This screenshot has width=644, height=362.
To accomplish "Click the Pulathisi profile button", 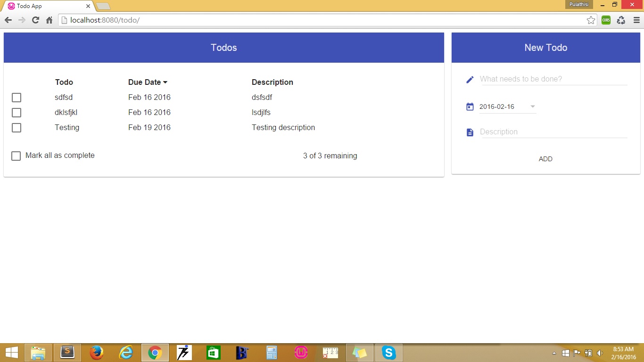I will [x=579, y=4].
